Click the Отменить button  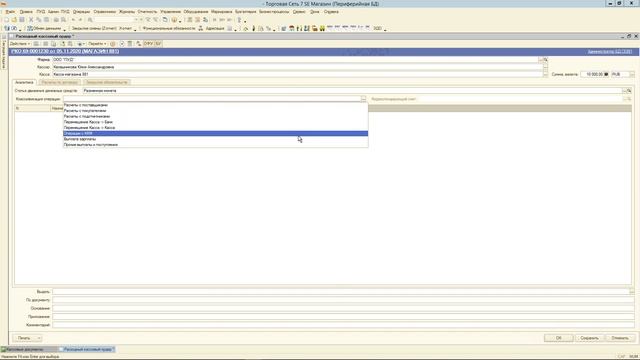point(620,338)
